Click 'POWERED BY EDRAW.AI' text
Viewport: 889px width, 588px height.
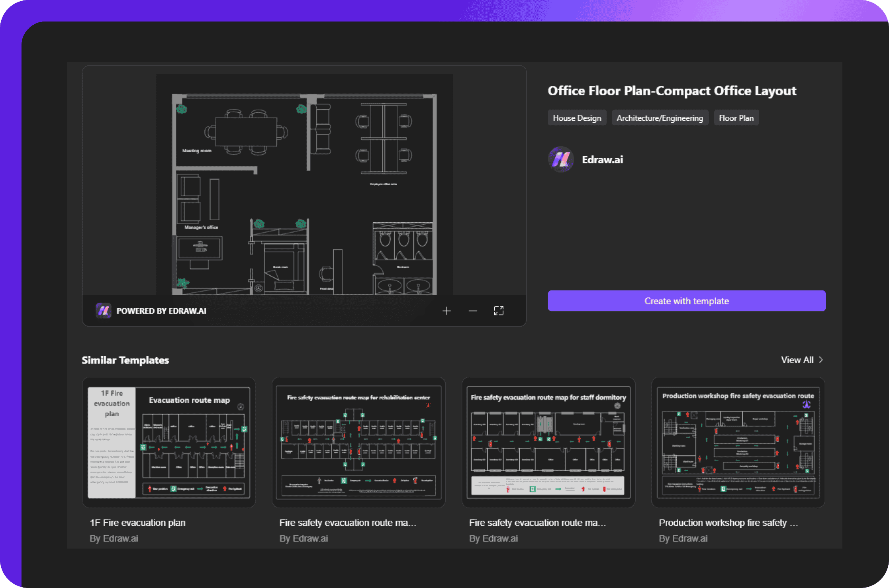pos(161,311)
